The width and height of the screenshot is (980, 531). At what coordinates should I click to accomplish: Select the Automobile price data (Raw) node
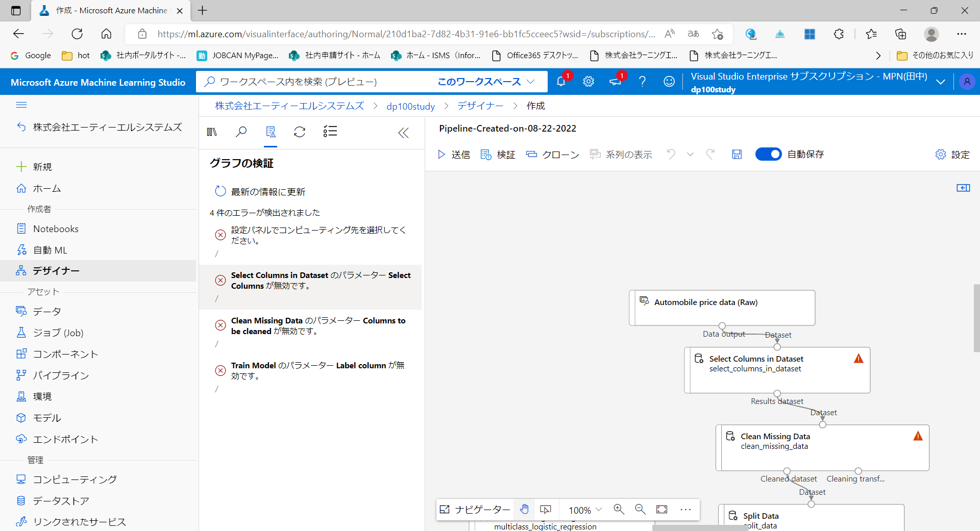point(722,308)
